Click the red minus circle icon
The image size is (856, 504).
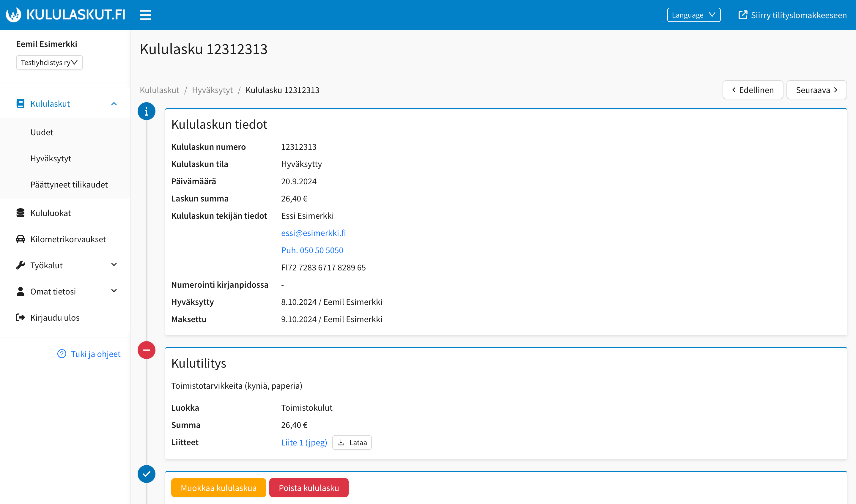pos(147,350)
